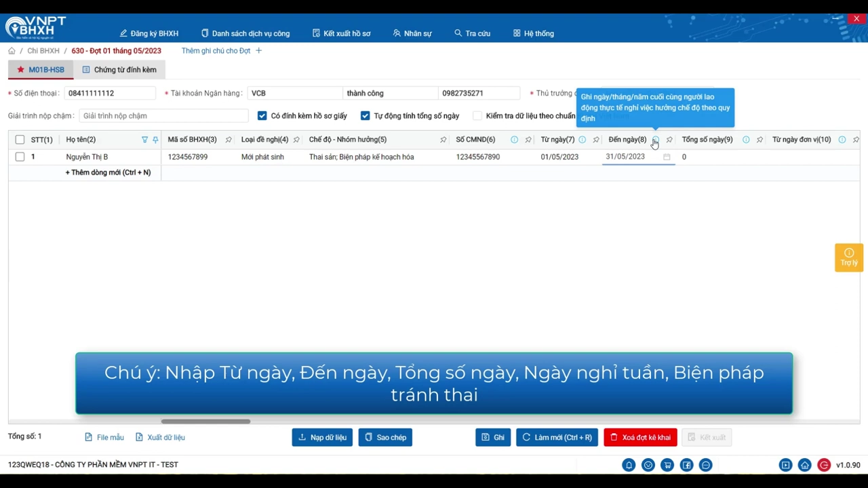Pin the Tổng số ngày(9) column

tap(759, 140)
